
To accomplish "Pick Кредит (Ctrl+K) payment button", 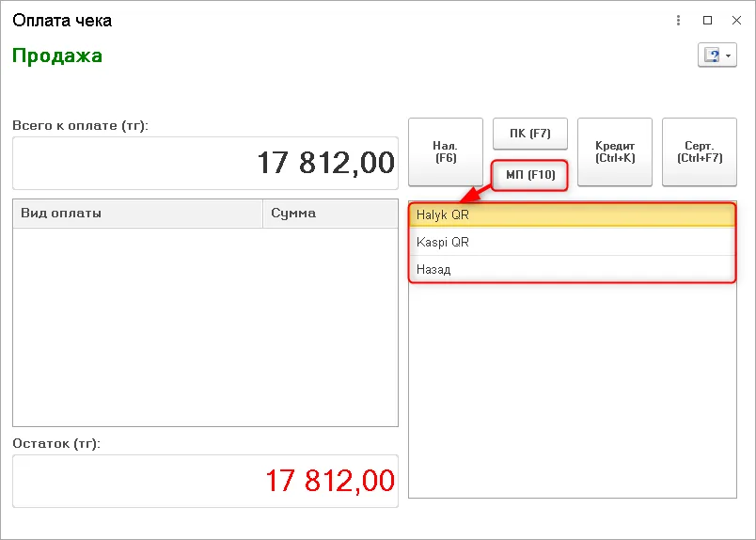I will 615,152.
